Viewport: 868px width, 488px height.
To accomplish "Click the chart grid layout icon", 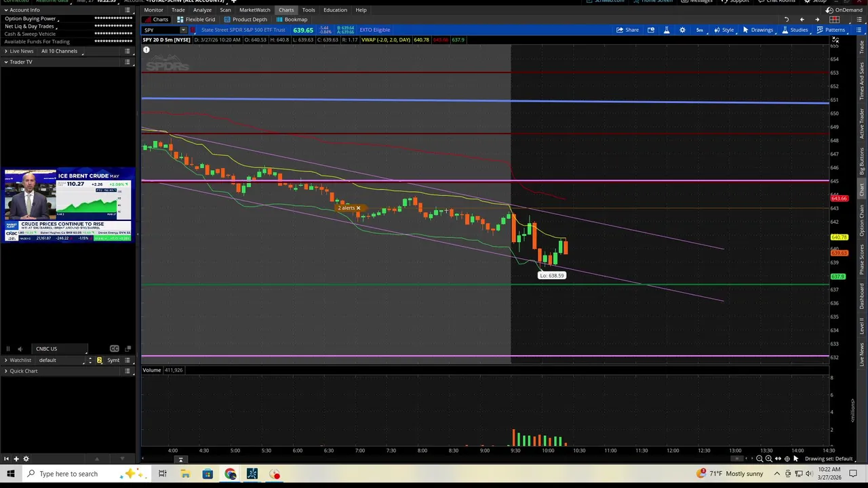I will [834, 20].
